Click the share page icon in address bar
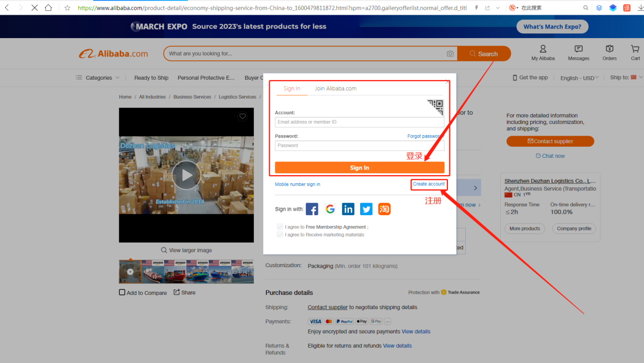Image resolution: width=644 pixels, height=363 pixels. click(x=488, y=8)
